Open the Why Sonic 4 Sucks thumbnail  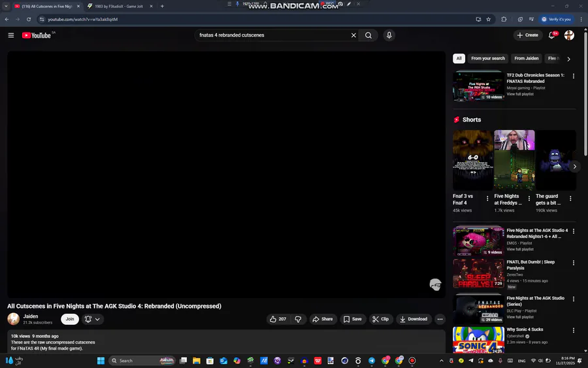(x=478, y=340)
